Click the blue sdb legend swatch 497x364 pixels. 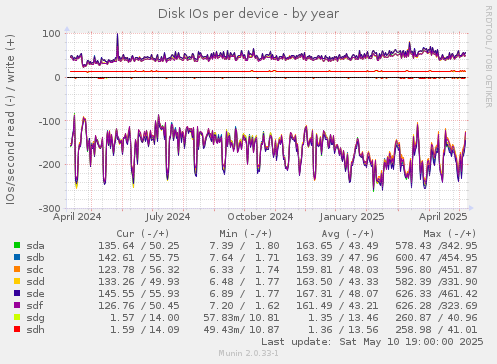17,257
